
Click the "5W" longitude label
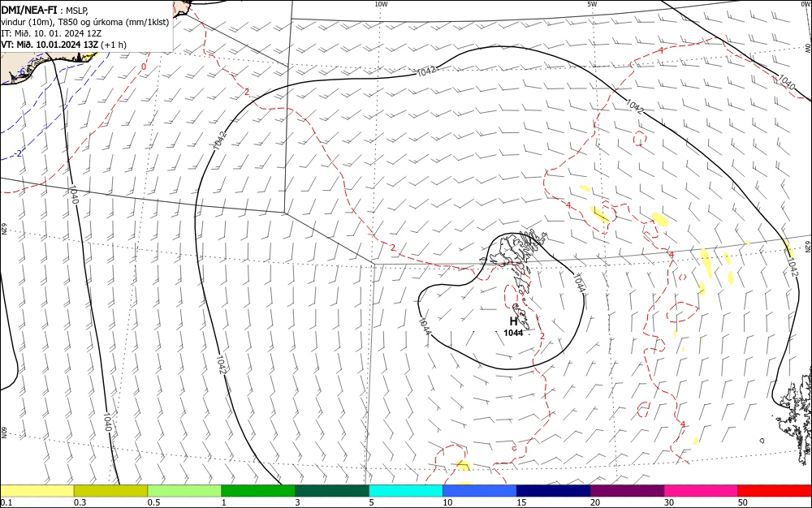click(x=593, y=4)
